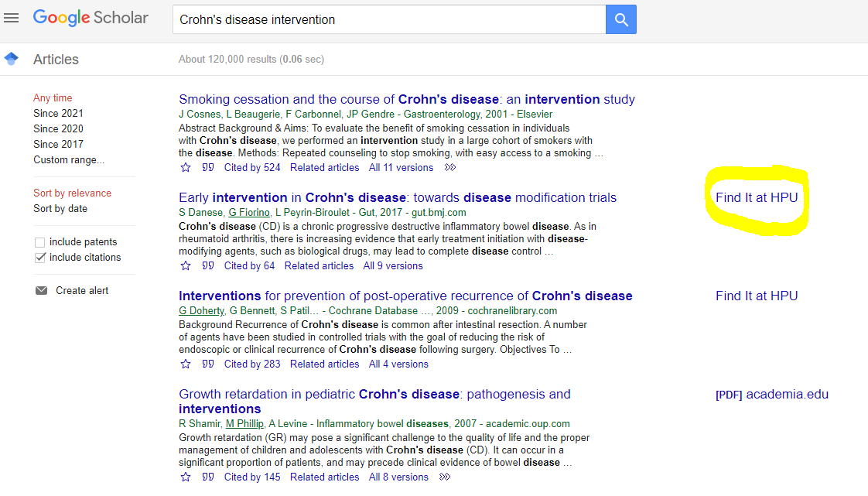Filter results Since 2017
This screenshot has height=496, width=868.
58,145
